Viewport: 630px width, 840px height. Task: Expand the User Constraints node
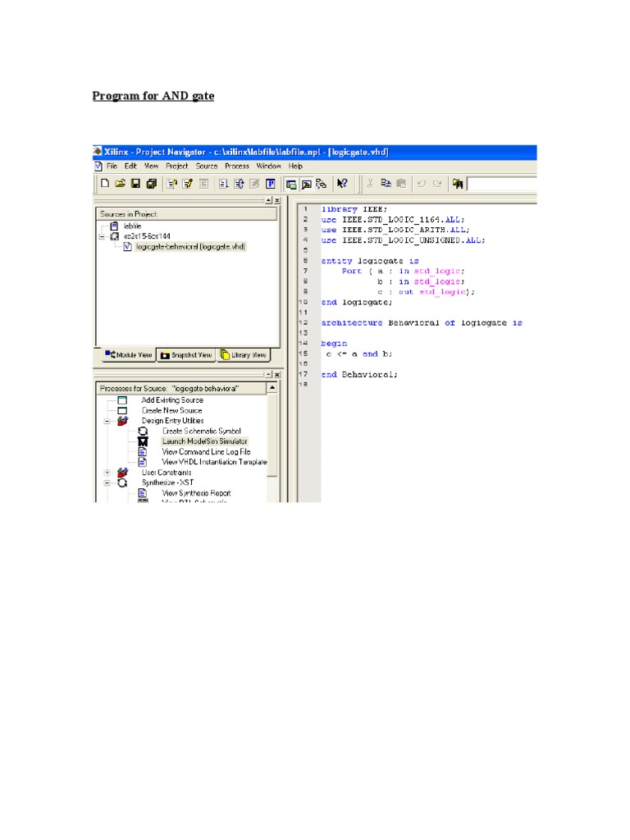107,472
